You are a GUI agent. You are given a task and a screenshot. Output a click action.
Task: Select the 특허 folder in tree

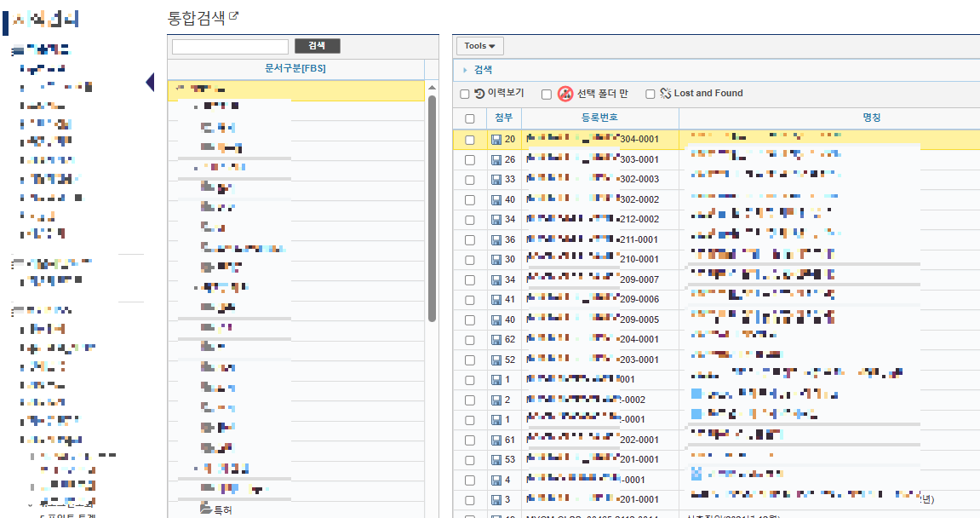point(216,509)
